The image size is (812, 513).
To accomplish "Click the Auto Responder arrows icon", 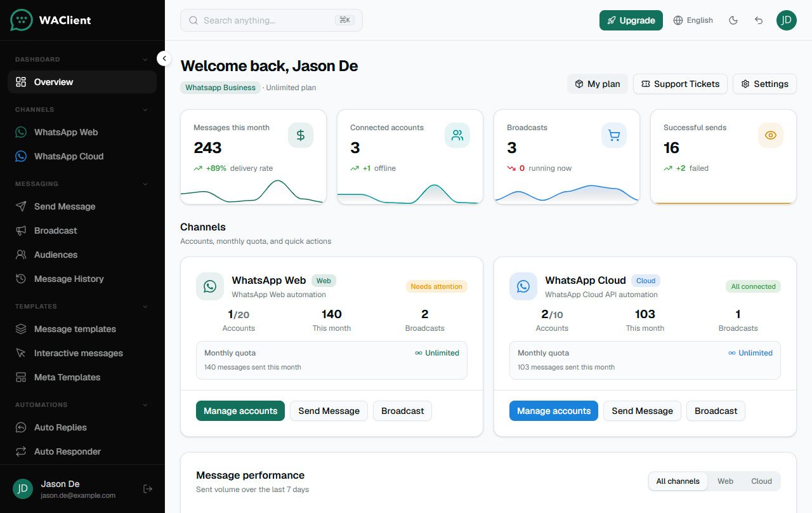I will point(21,451).
